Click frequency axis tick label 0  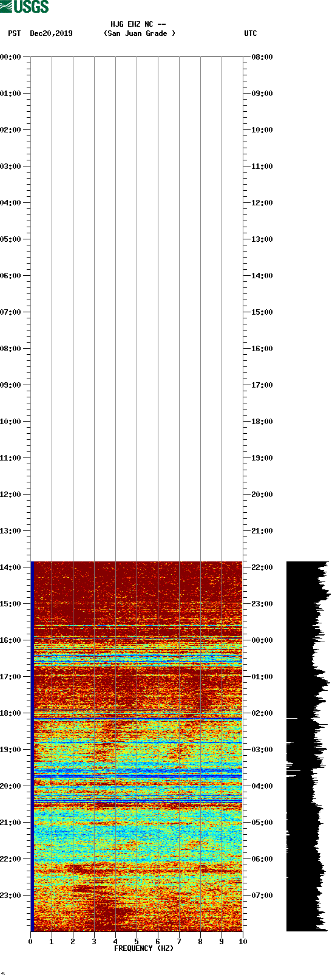pyautogui.click(x=30, y=942)
